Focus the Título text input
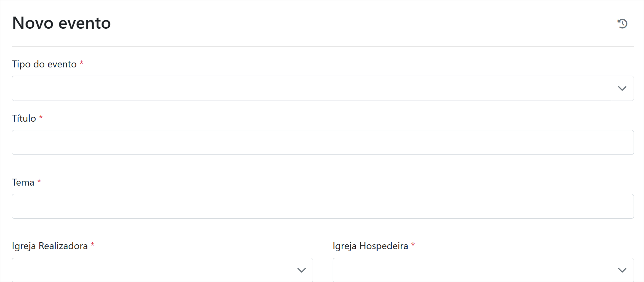Viewport: 644px width, 282px height. pyautogui.click(x=323, y=142)
